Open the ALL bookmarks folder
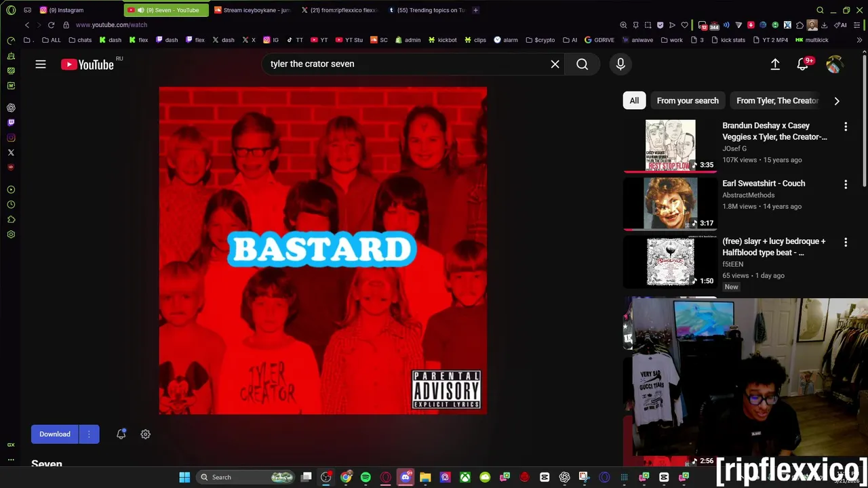Viewport: 868px width, 488px height. point(52,40)
